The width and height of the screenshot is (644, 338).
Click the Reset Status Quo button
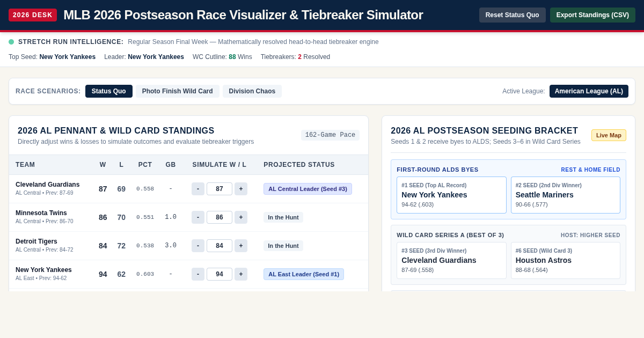pos(513,15)
